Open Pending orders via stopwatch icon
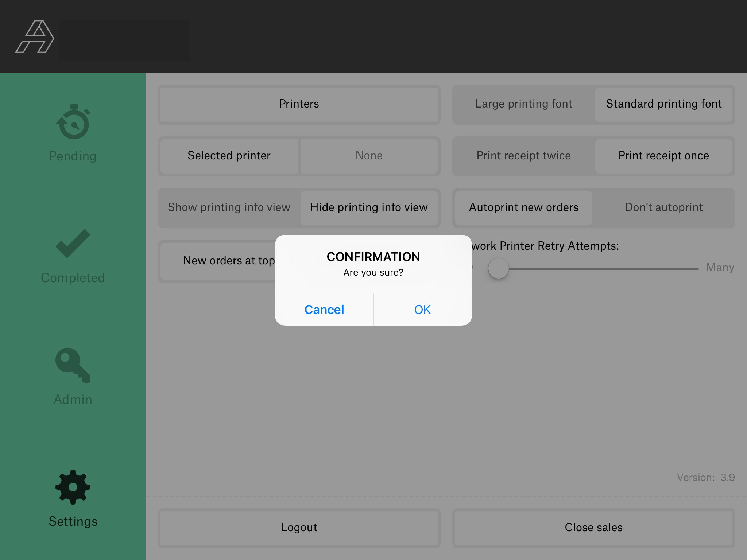This screenshot has width=747, height=560. (73, 122)
